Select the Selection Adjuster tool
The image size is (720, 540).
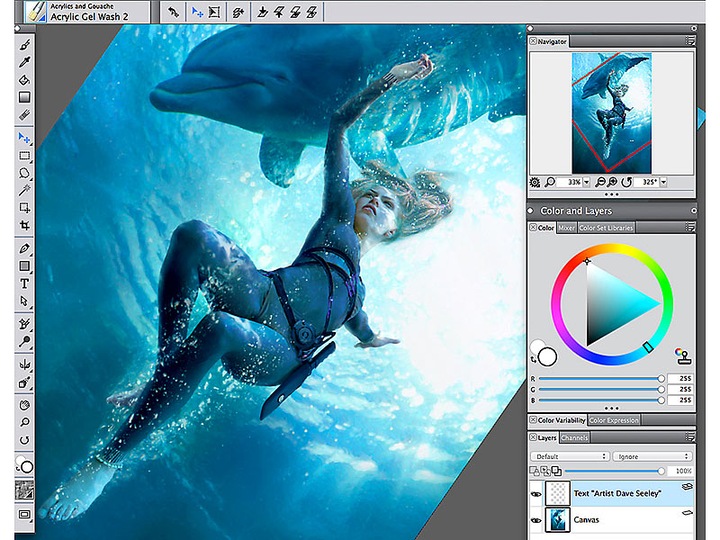tap(25, 208)
